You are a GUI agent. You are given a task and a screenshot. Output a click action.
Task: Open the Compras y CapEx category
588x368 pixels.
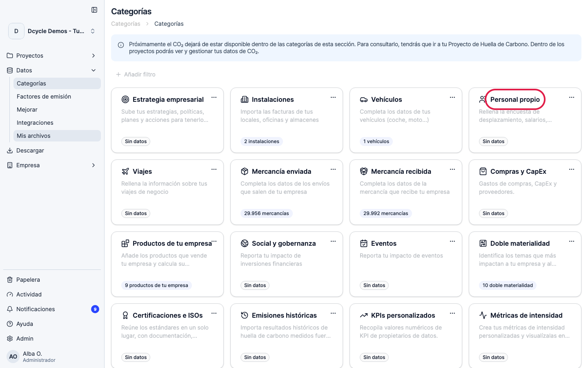518,171
